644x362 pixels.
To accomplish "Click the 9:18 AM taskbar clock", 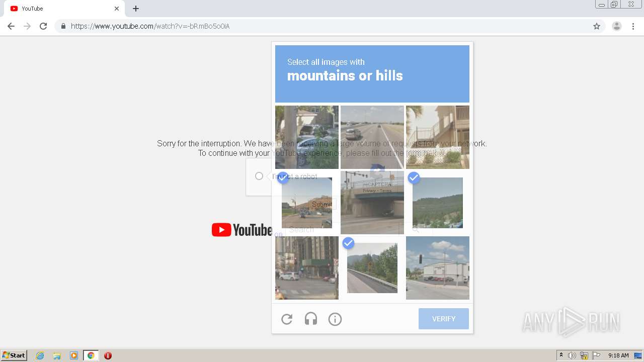I will coord(618,355).
